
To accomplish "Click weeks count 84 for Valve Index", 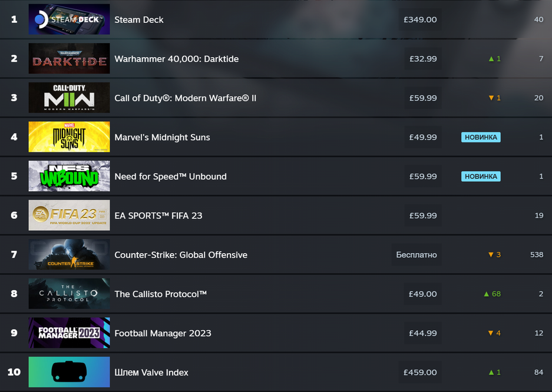I will point(538,373).
